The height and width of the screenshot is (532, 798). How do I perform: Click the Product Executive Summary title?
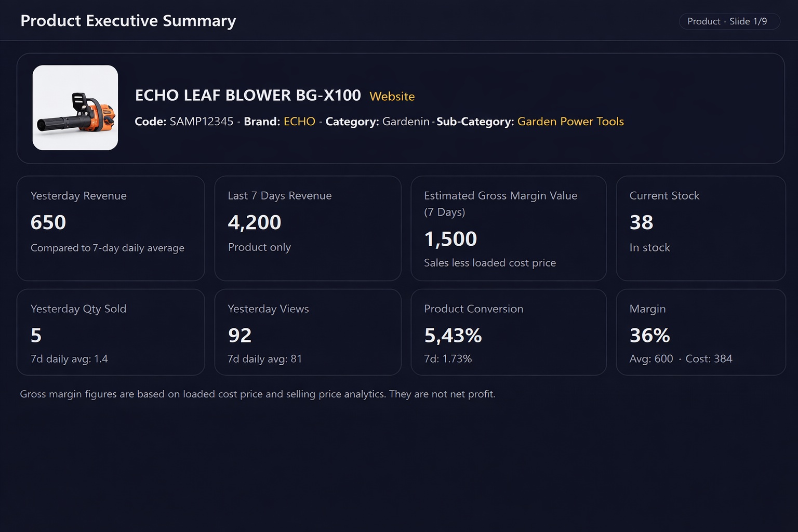[x=128, y=21]
